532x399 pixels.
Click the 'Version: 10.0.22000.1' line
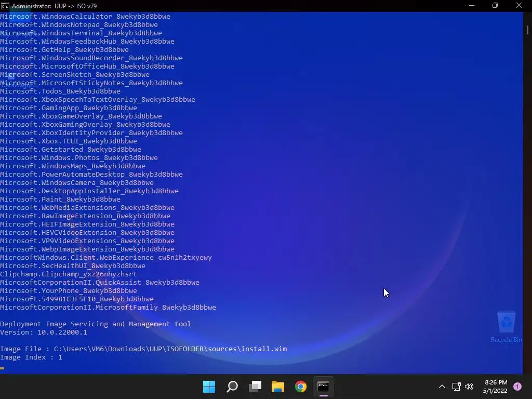(x=44, y=332)
